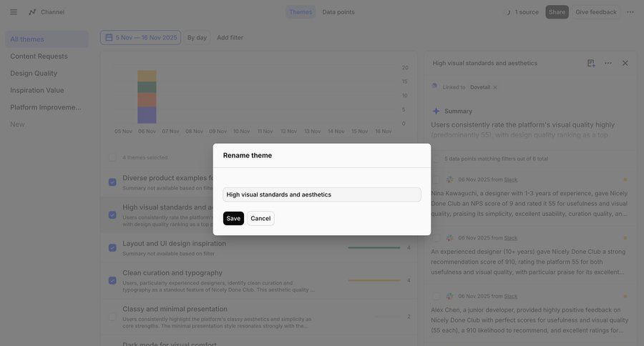
Task: Uncheck Layout and UI design inspiration
Action: click(x=112, y=248)
